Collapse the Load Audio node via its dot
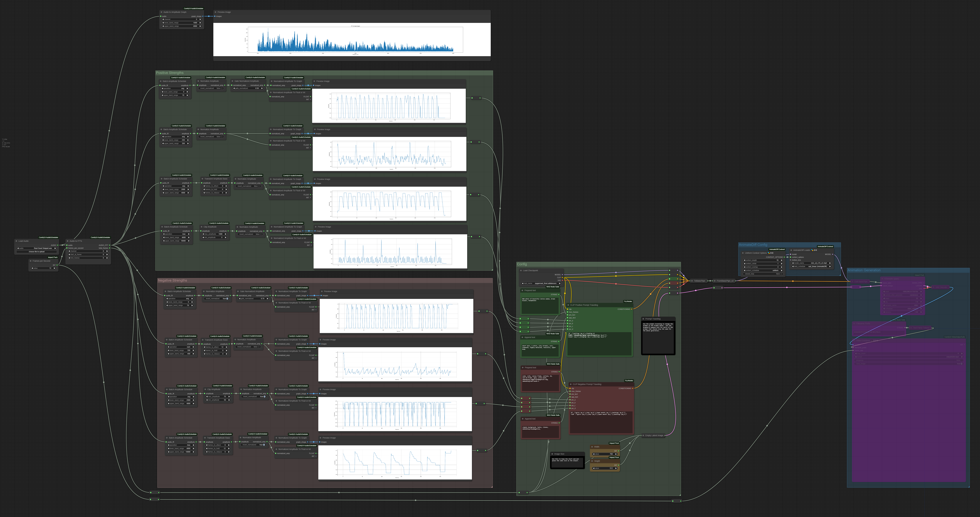 (16, 241)
